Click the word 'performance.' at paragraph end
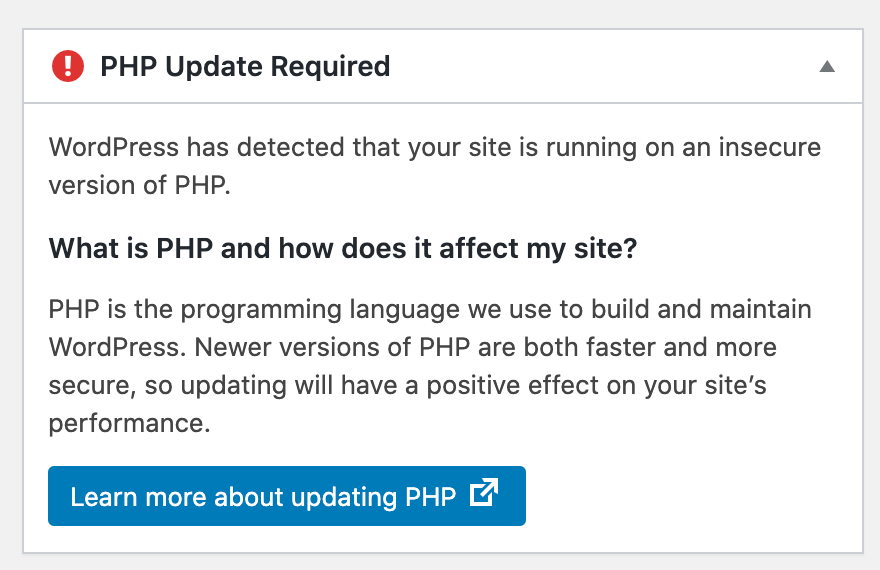The height and width of the screenshot is (570, 880). click(x=130, y=424)
